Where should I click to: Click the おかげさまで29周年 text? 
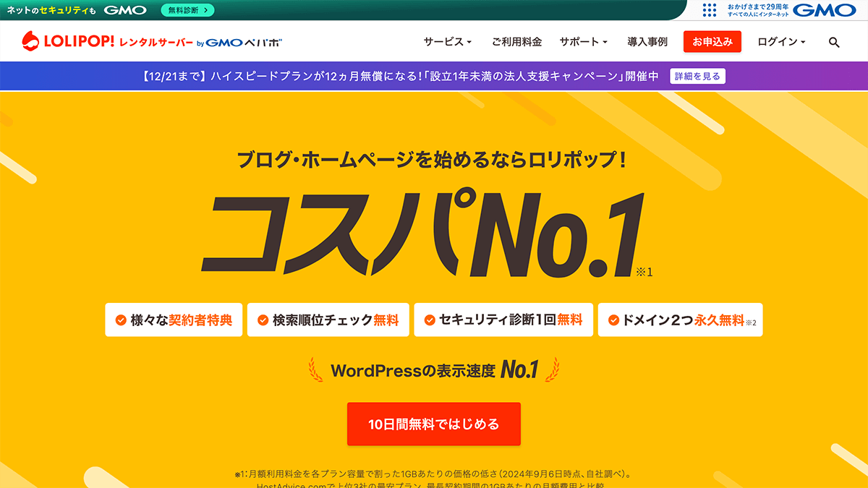(x=758, y=6)
